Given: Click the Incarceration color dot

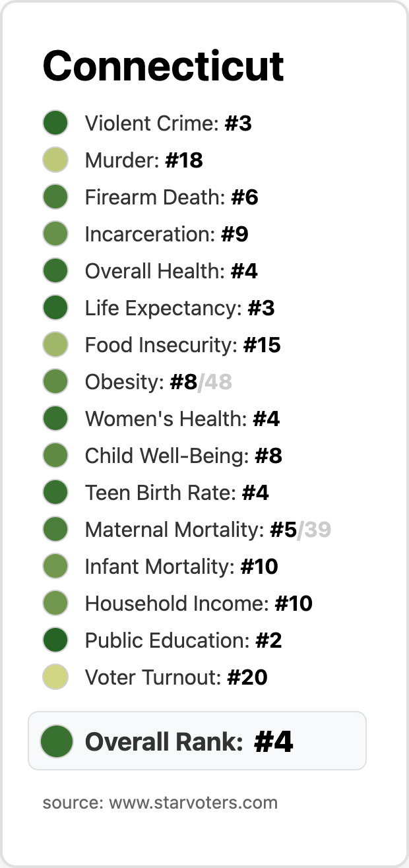Looking at the screenshot, I should click(x=55, y=234).
